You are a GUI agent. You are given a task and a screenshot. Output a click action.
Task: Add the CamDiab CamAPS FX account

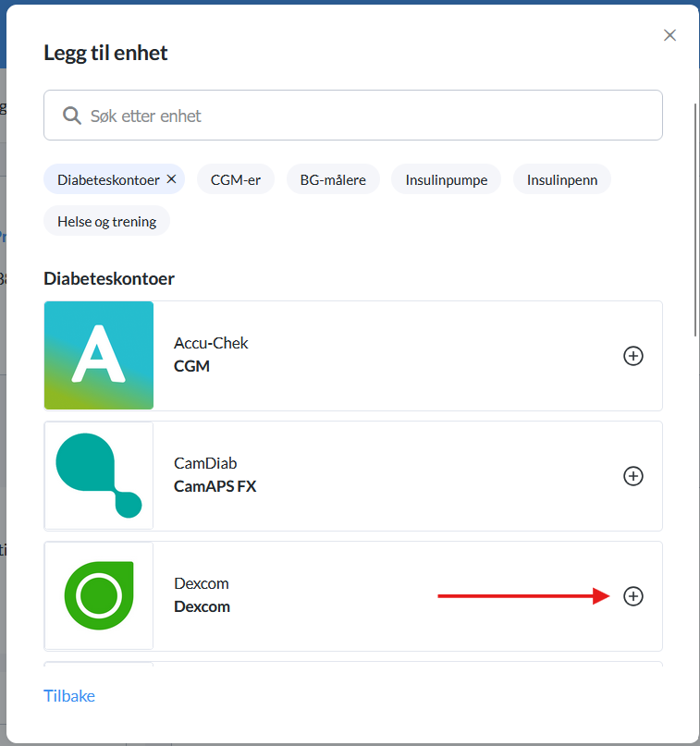click(632, 476)
